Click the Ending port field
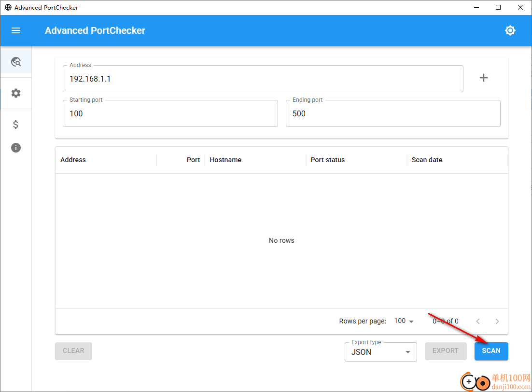532x392 pixels. (393, 113)
